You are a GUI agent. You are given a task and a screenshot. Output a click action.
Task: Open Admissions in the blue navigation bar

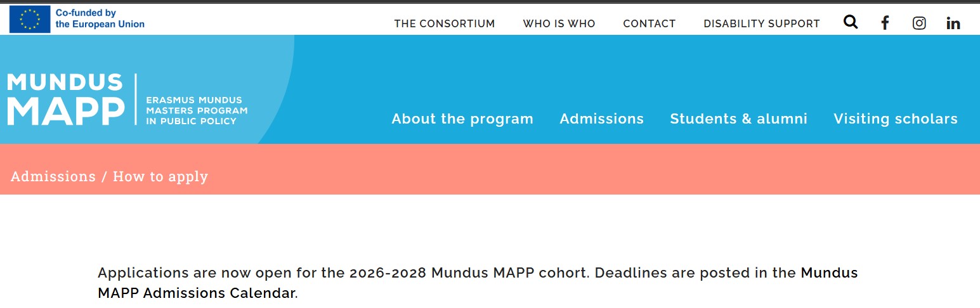601,119
